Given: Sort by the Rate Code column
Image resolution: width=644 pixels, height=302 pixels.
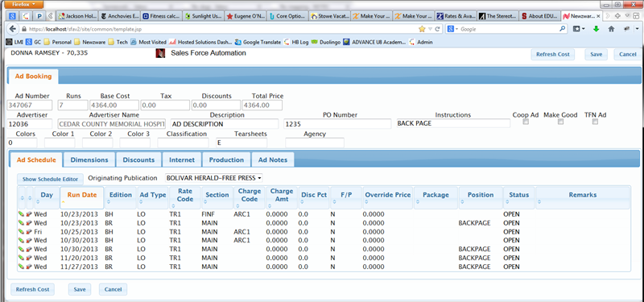Looking at the screenshot, I should [185, 198].
